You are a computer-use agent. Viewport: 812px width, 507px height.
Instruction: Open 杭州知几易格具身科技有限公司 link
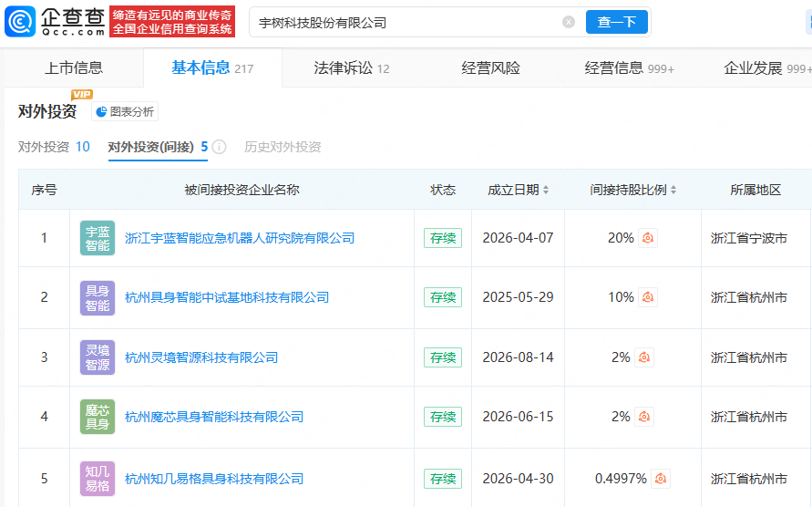(214, 479)
